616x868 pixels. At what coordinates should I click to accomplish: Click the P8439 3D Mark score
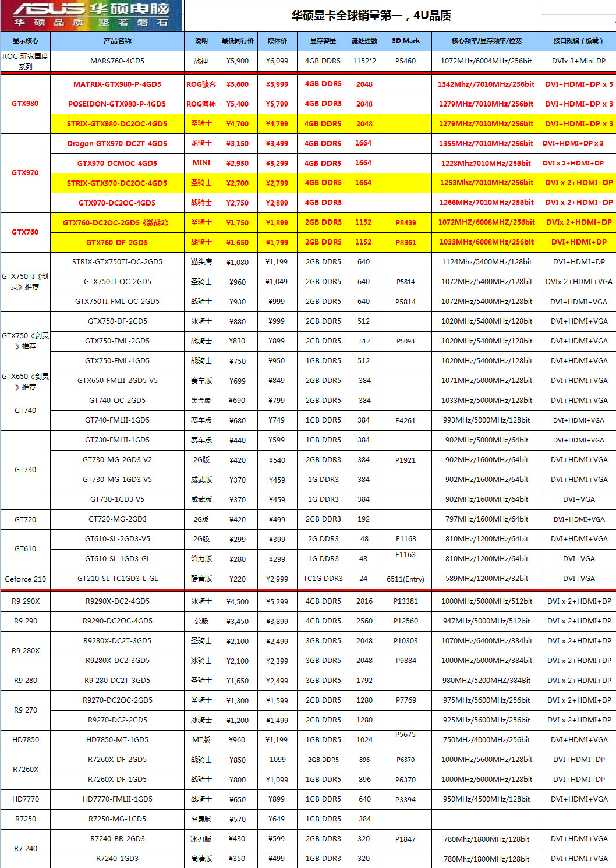[406, 223]
